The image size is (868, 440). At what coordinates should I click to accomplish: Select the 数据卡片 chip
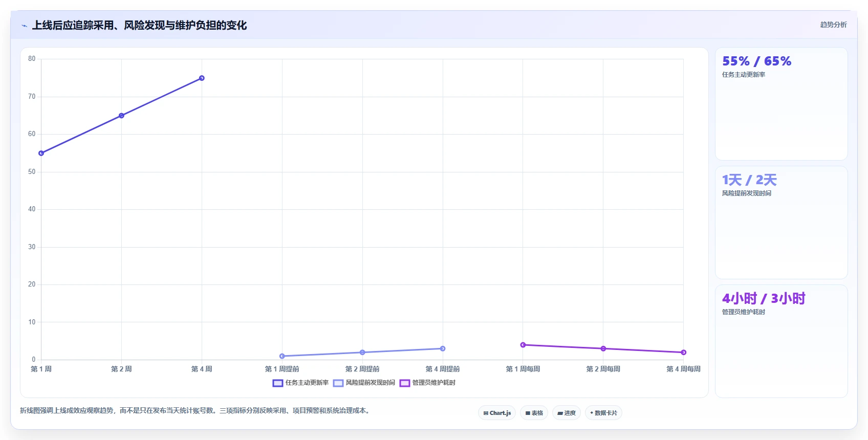pos(603,413)
